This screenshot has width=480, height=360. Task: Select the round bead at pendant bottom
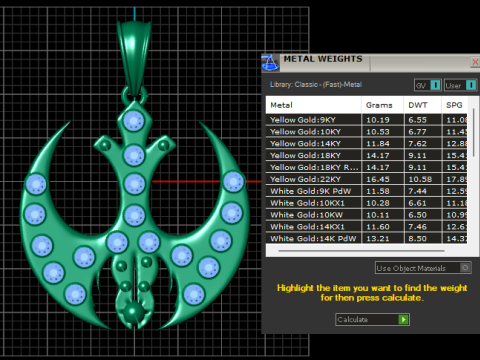point(133,312)
